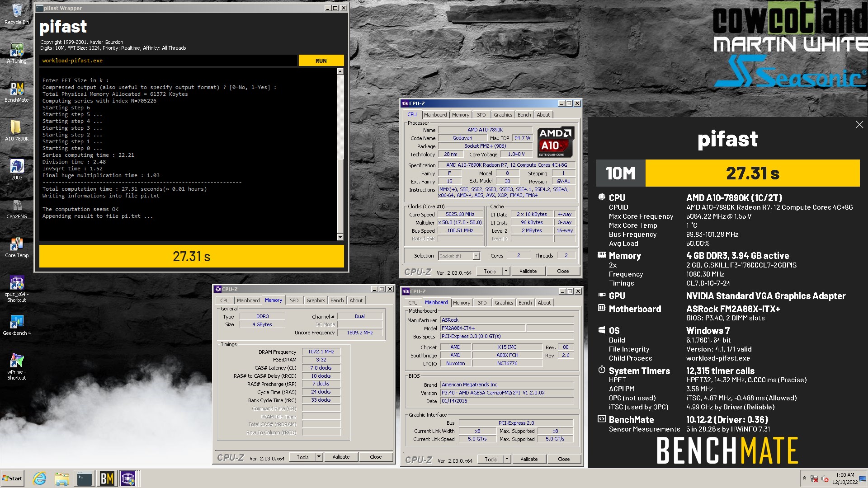Image resolution: width=868 pixels, height=488 pixels.
Task: Click the System Timers clock icon
Action: coord(602,370)
